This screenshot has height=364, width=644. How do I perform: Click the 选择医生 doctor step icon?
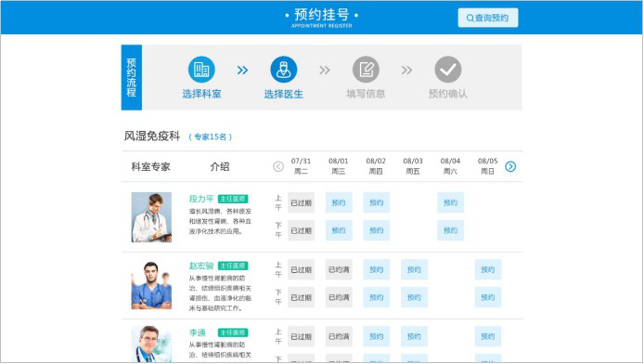click(283, 69)
